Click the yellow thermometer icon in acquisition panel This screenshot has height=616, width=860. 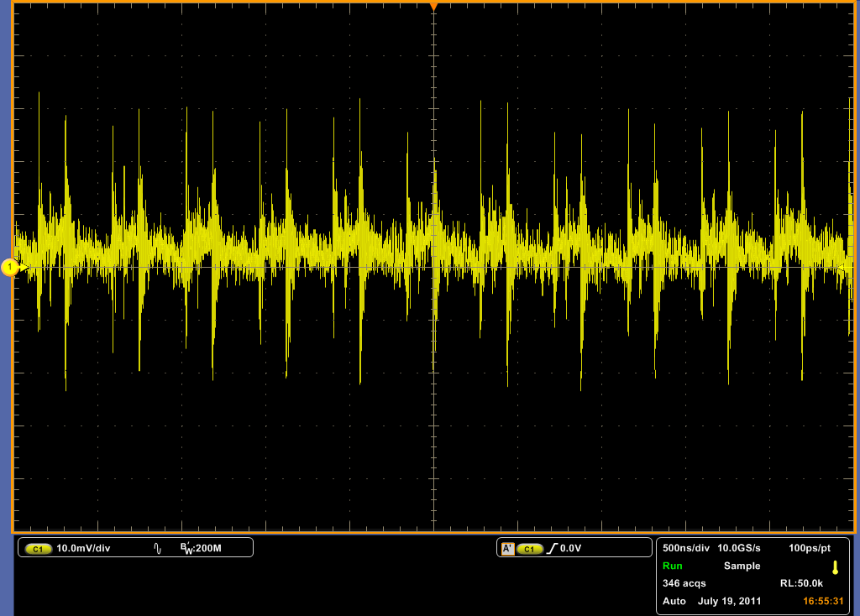pyautogui.click(x=836, y=567)
